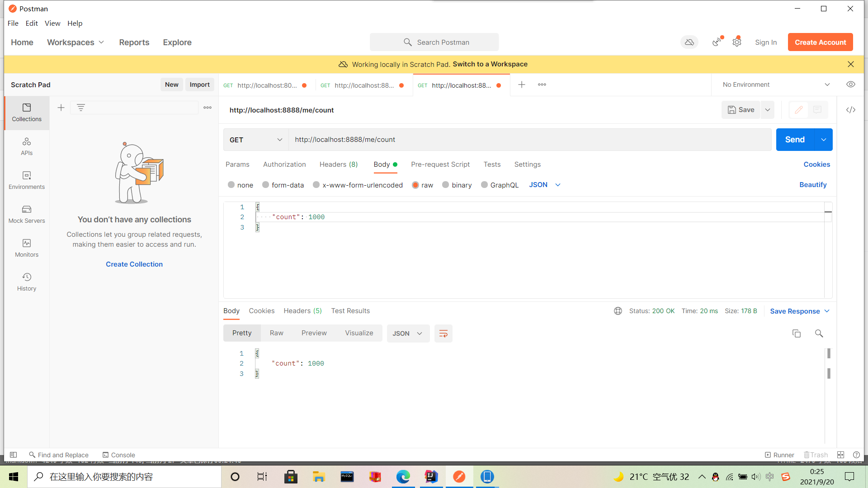Image resolution: width=868 pixels, height=488 pixels.
Task: Expand the No Environment selector
Action: (x=775, y=84)
